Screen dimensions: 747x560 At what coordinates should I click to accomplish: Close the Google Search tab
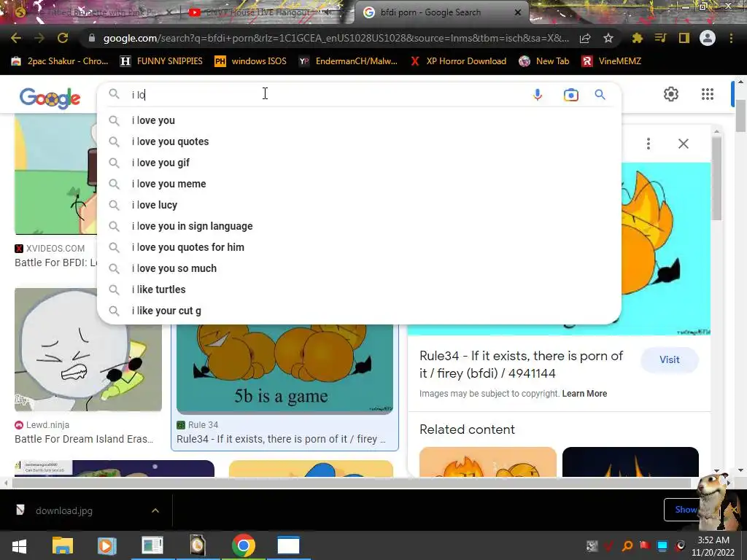518,12
